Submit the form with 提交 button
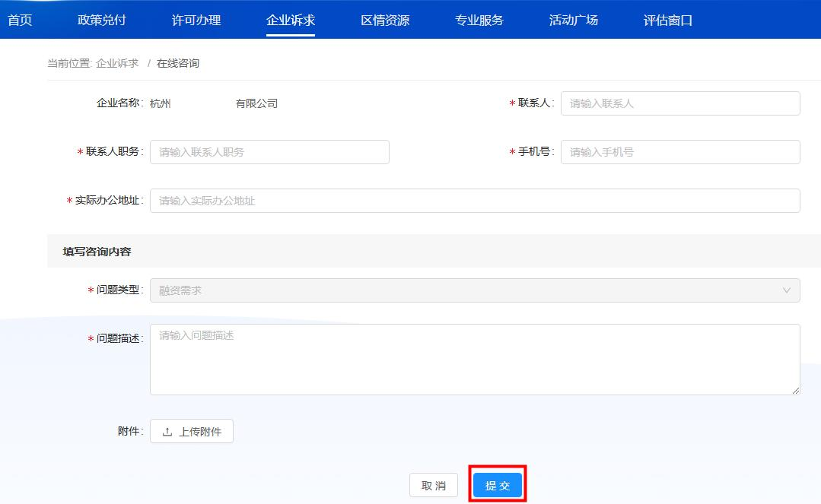821x504 pixels. [498, 486]
